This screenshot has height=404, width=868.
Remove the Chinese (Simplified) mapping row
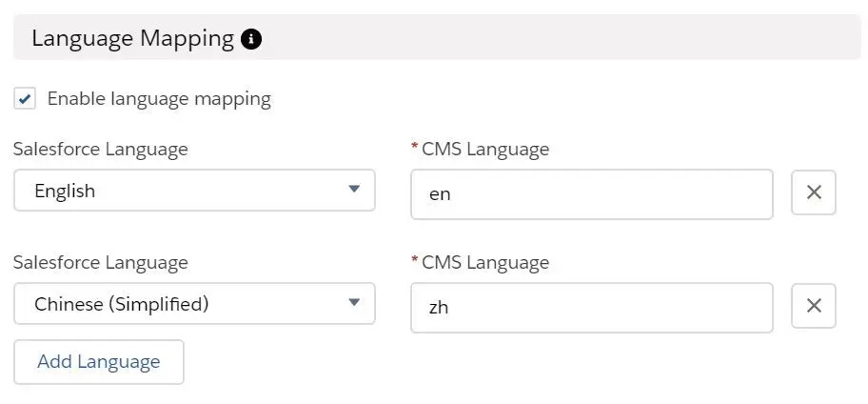[813, 305]
